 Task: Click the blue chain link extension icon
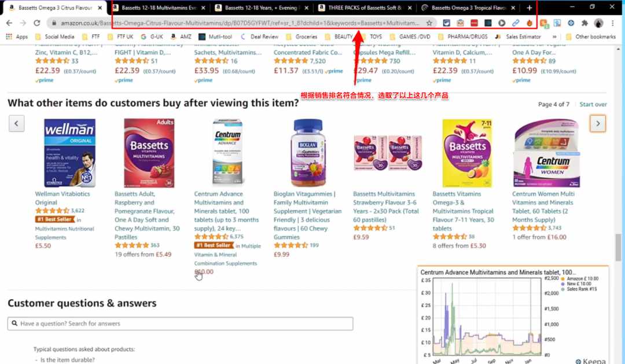(516, 23)
